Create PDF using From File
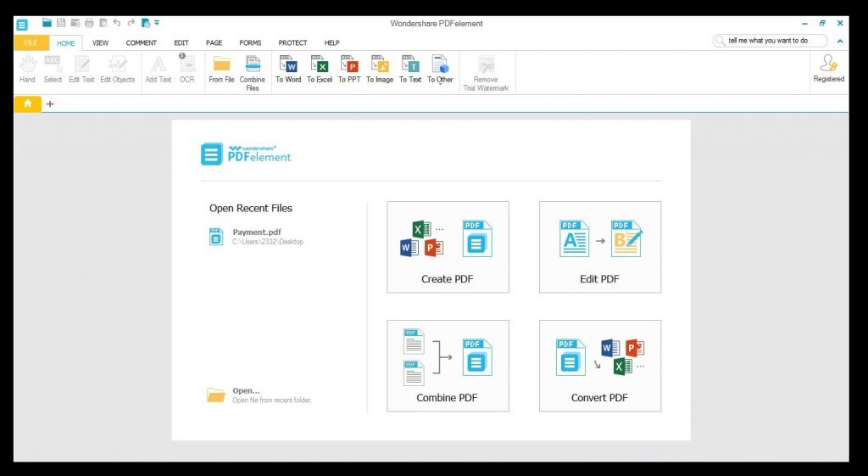 coord(221,70)
